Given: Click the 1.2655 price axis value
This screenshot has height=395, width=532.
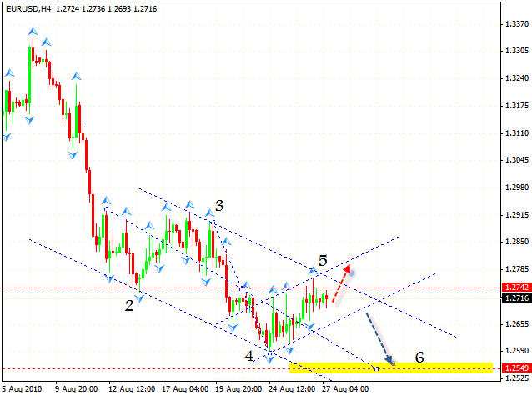Looking at the screenshot, I should click(x=517, y=324).
